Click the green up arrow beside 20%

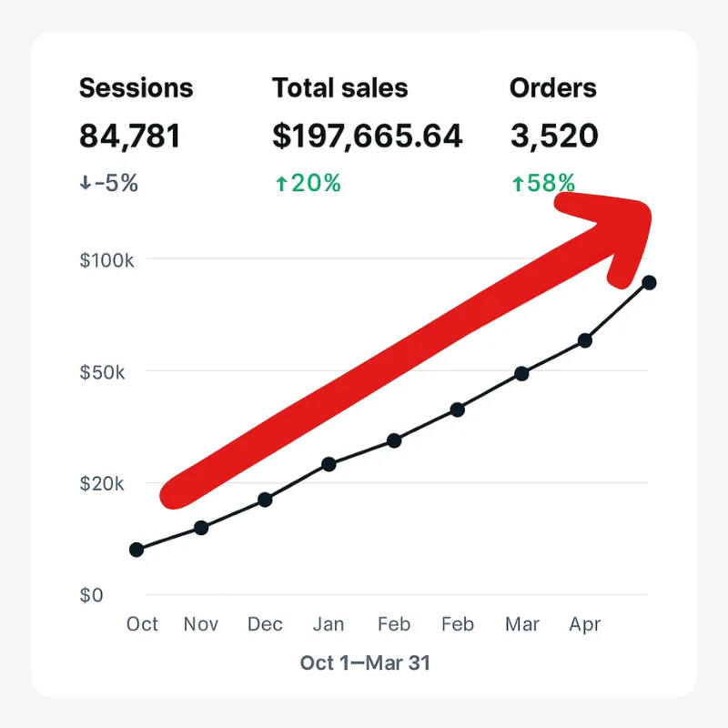pyautogui.click(x=281, y=184)
